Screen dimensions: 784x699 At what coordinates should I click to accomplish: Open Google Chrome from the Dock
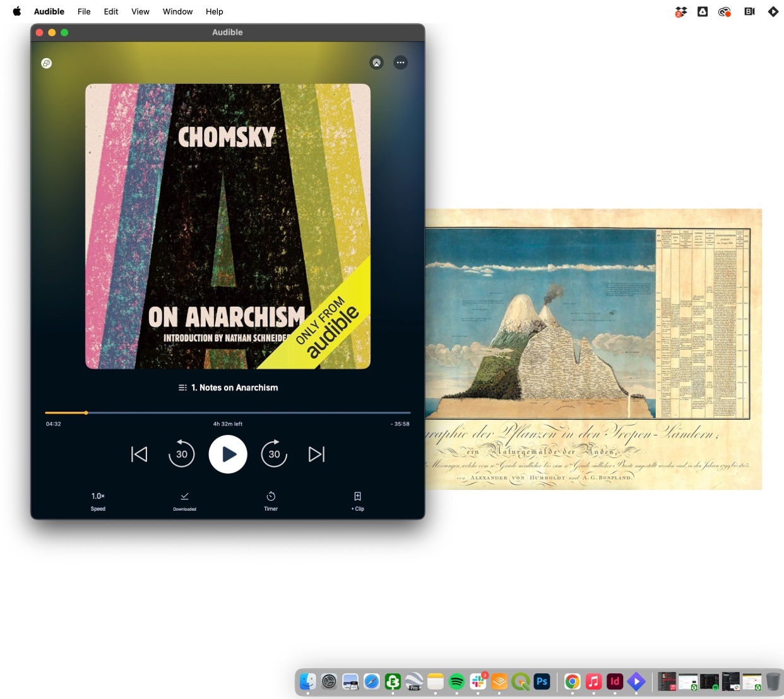(573, 682)
